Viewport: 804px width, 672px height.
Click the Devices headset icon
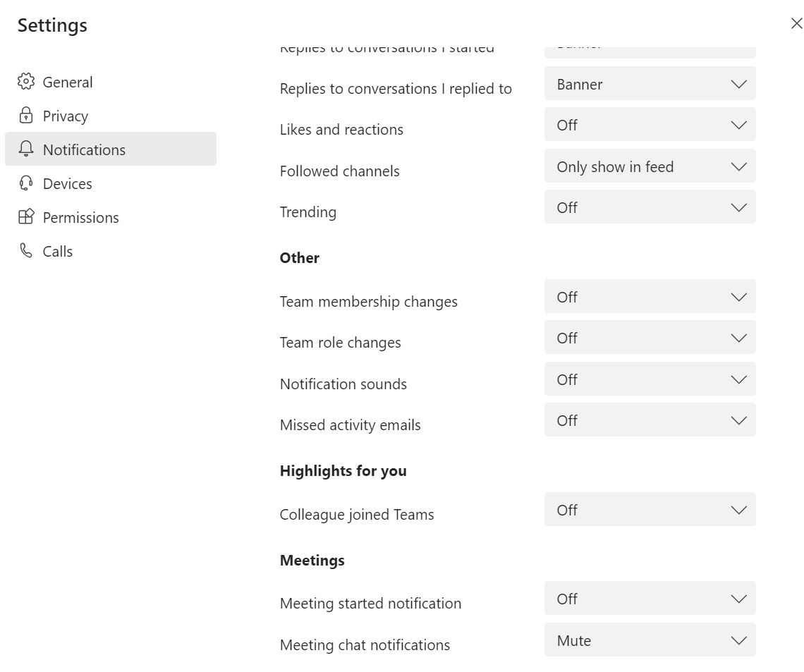coord(26,183)
